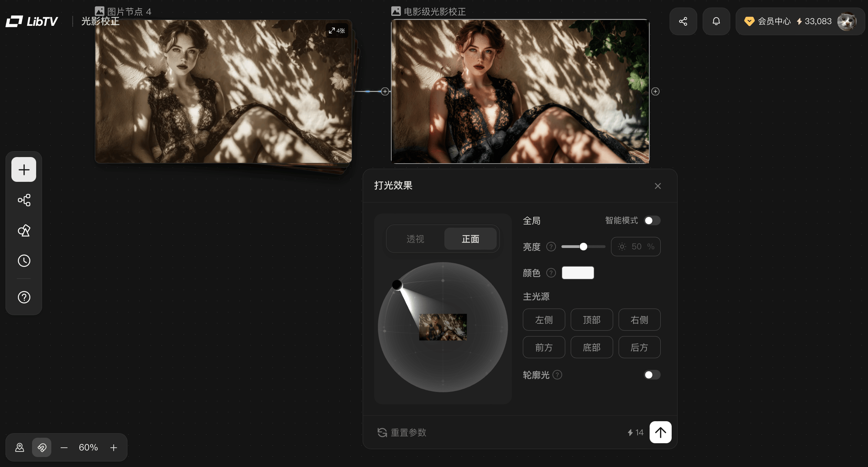Click the 颜色 help icon
The width and height of the screenshot is (868, 467).
(x=551, y=273)
